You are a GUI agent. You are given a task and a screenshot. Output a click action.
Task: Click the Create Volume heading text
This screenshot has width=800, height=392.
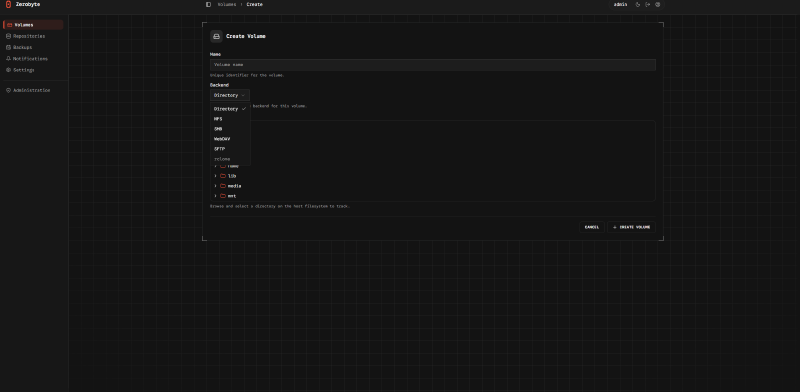[x=246, y=36]
